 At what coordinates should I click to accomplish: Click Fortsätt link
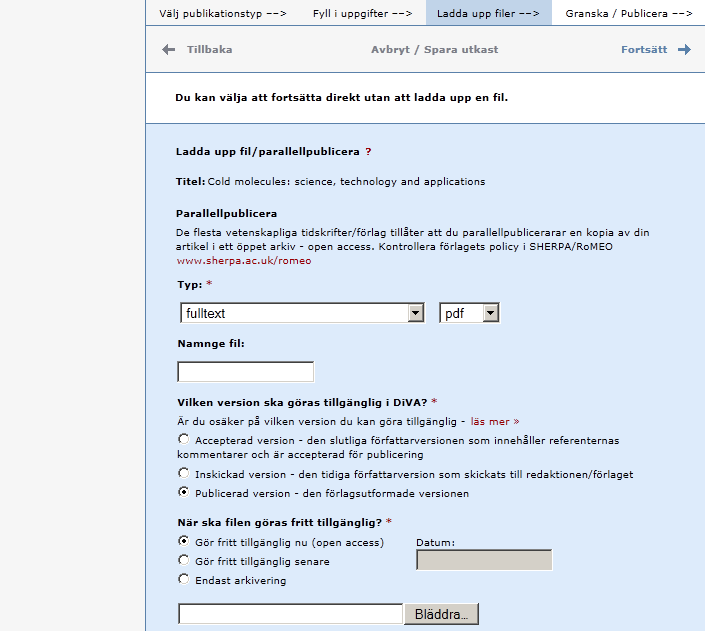click(644, 49)
